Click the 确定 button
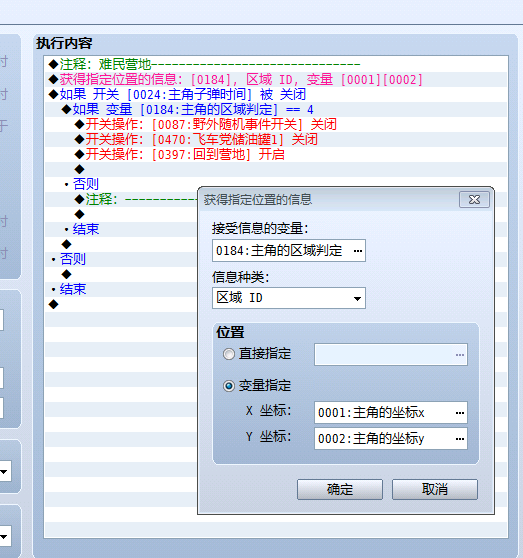Screen dimensions: 523x558 click(340, 489)
